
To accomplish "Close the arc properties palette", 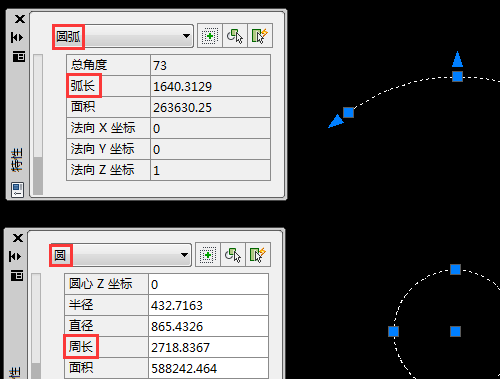I will (x=20, y=19).
